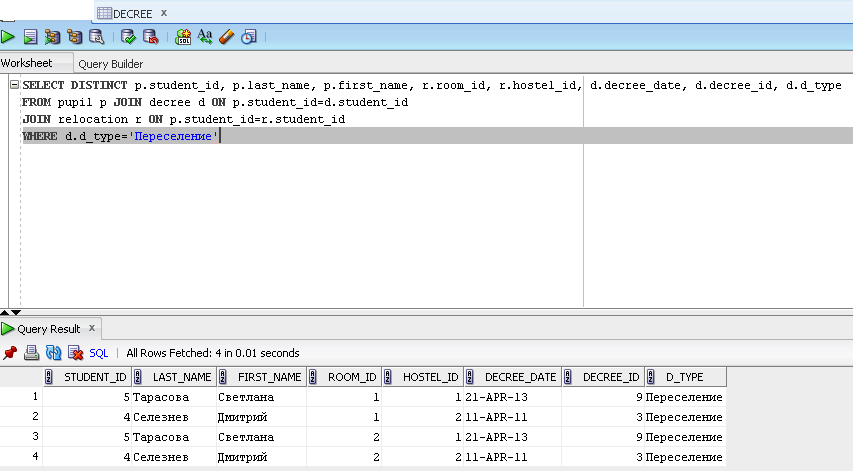Open sort icon of the LAST_NAME column

click(x=138, y=377)
